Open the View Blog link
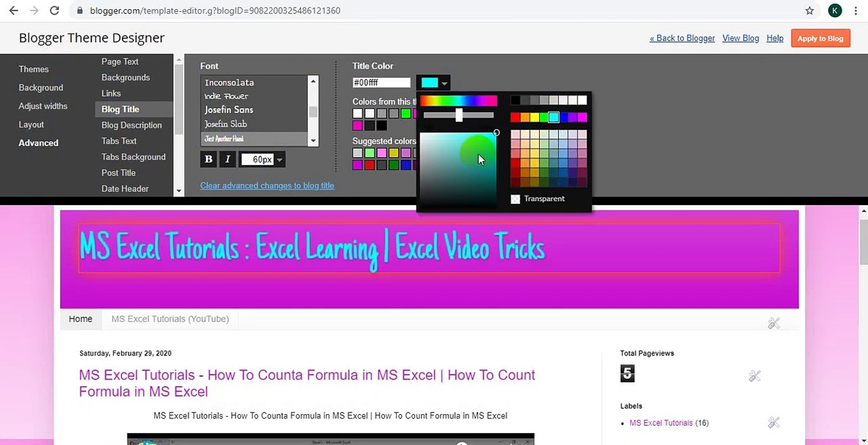The height and width of the screenshot is (445, 868). (741, 38)
